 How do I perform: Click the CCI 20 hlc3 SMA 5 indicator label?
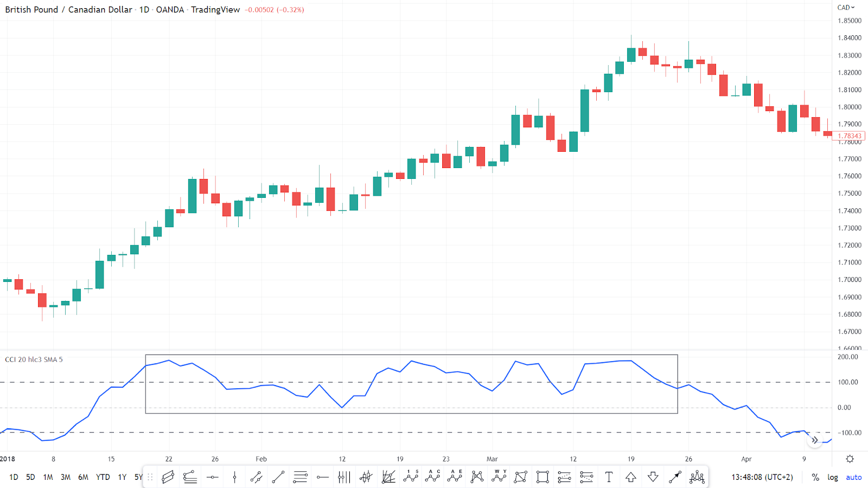click(34, 359)
